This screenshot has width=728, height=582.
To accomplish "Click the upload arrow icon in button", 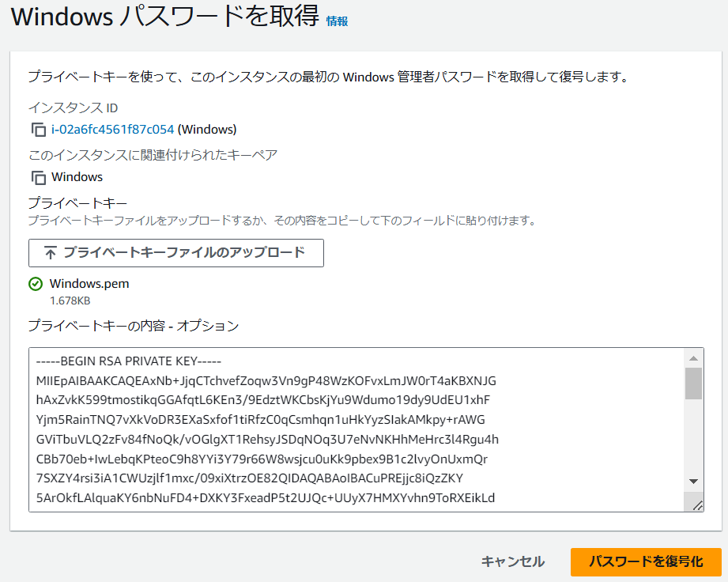I will (x=50, y=253).
